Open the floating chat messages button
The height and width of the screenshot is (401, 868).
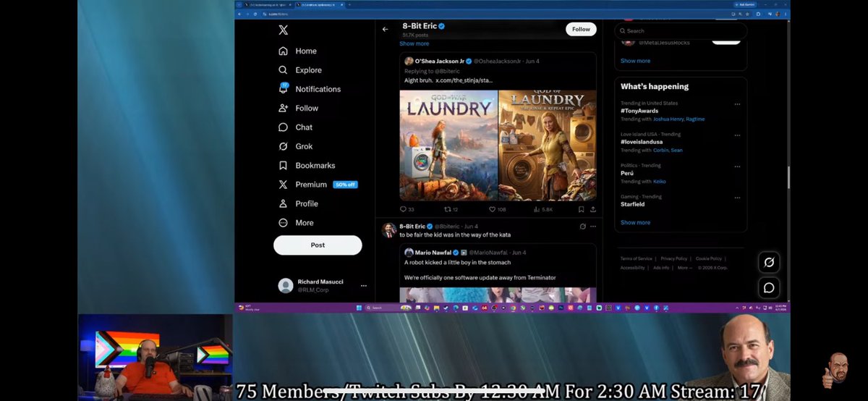769,287
